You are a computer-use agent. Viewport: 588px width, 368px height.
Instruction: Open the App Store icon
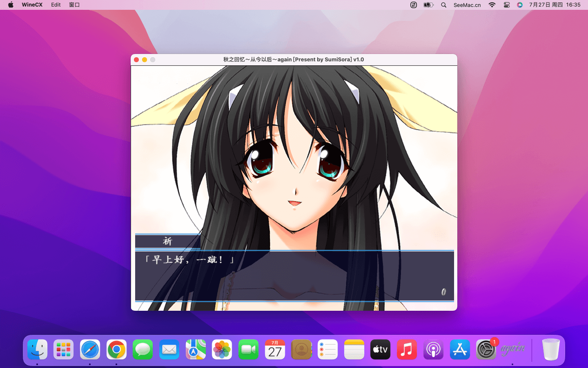coord(460,350)
